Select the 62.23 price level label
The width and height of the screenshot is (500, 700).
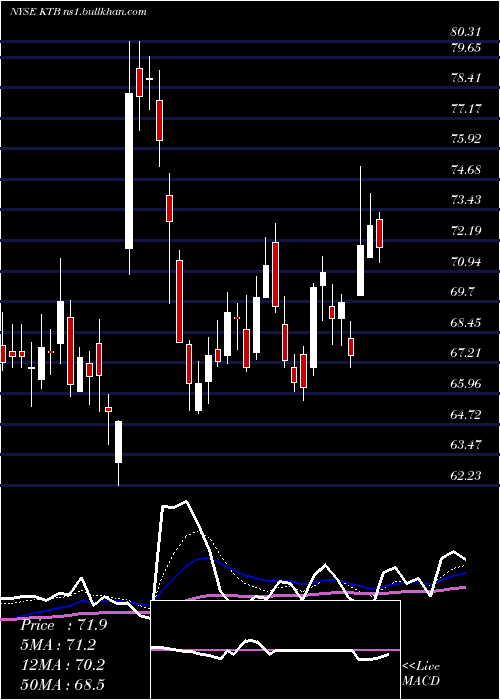tap(466, 476)
